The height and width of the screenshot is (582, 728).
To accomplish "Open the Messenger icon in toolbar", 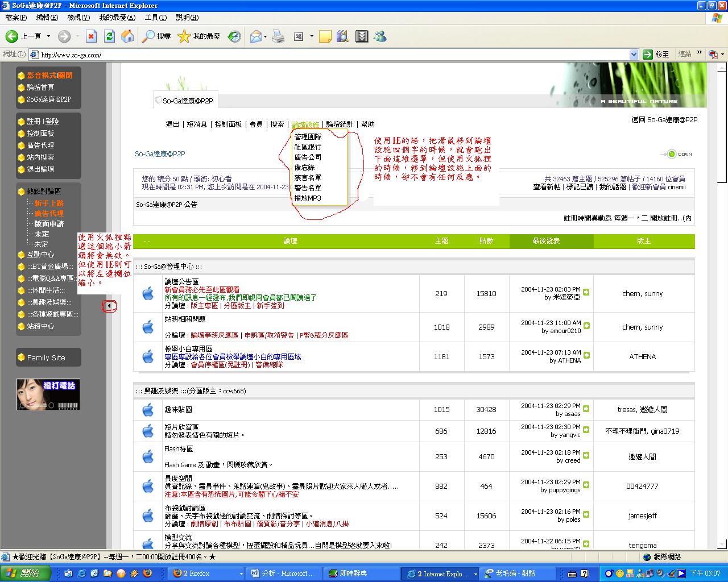I will click(x=380, y=36).
